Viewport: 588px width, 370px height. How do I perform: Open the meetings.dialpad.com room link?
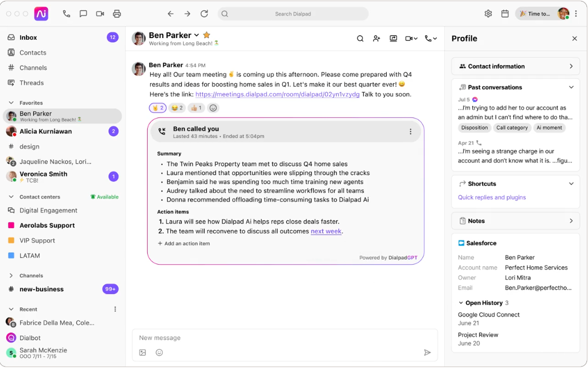click(x=277, y=94)
